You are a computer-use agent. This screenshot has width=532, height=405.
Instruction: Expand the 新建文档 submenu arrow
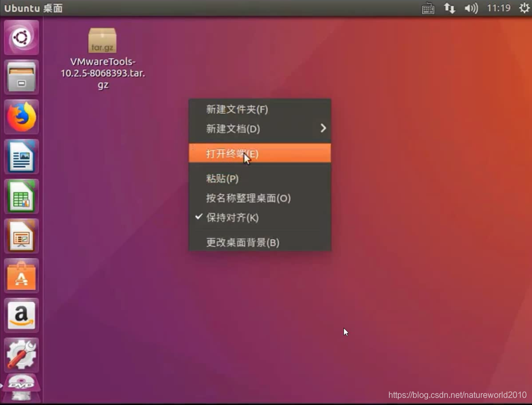[323, 129]
